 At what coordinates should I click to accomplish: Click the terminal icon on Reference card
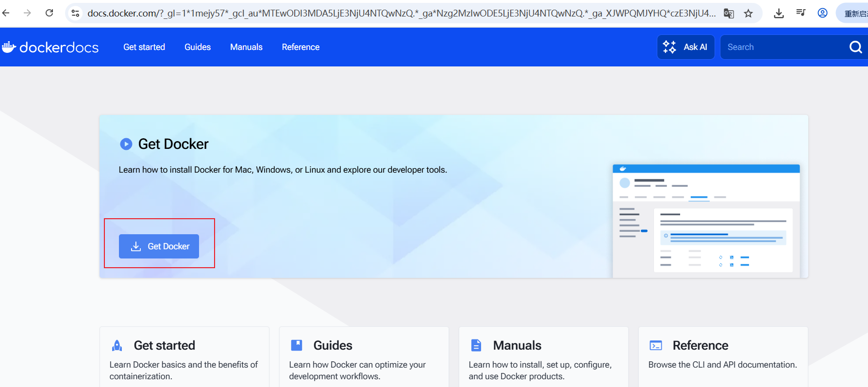[x=656, y=345]
